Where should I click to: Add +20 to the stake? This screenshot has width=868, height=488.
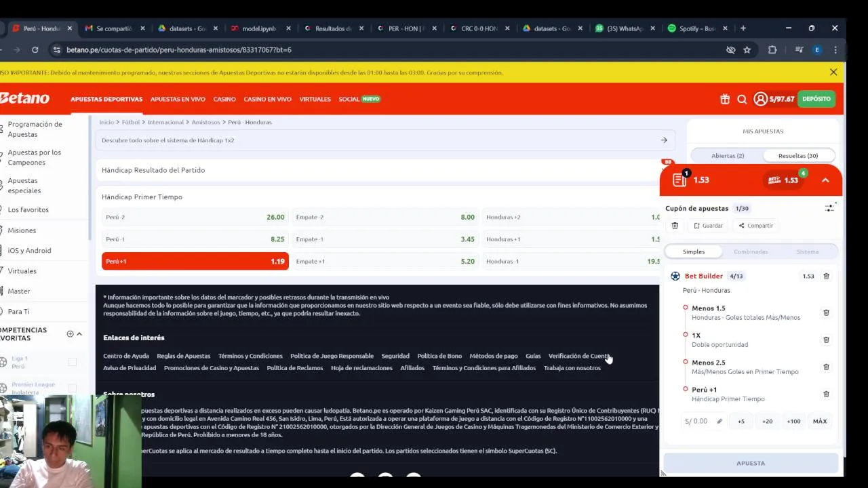point(767,421)
